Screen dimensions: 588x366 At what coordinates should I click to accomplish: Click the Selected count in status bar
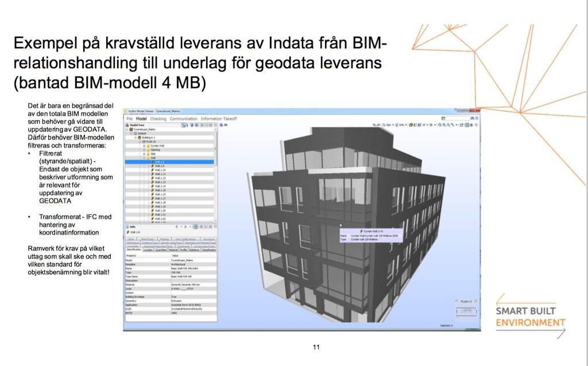(x=447, y=325)
